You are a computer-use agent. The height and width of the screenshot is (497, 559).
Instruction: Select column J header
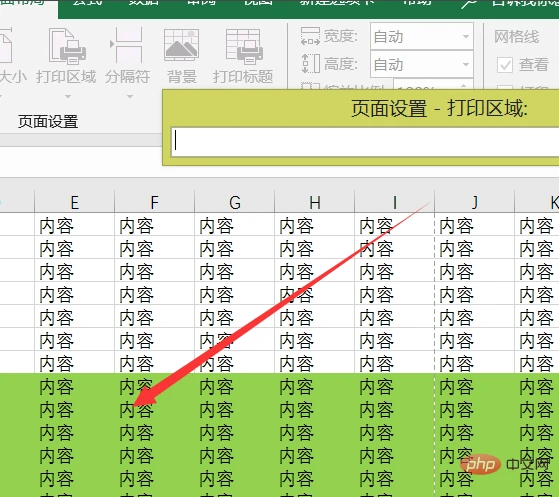click(475, 202)
